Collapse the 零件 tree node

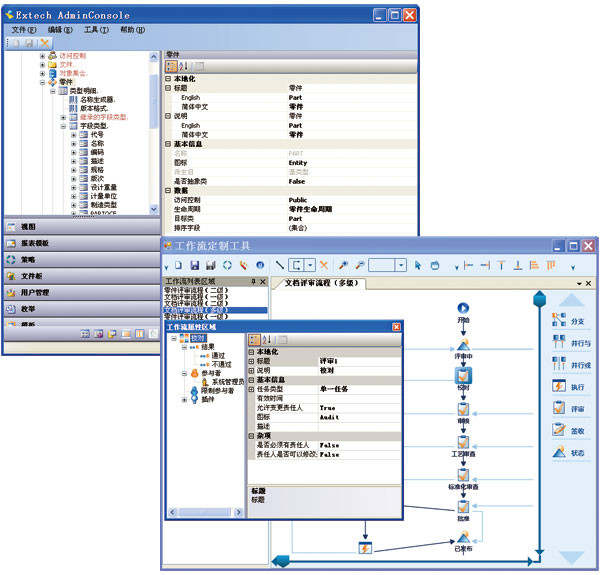point(43,82)
